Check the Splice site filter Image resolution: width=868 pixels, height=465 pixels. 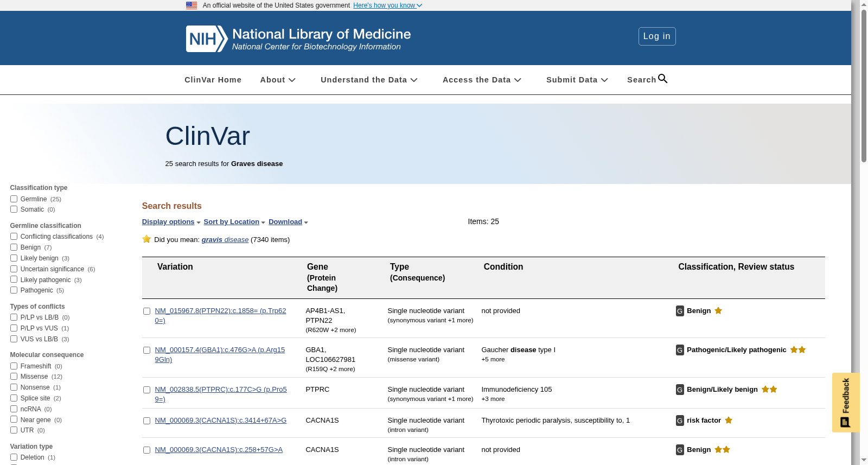(14, 398)
